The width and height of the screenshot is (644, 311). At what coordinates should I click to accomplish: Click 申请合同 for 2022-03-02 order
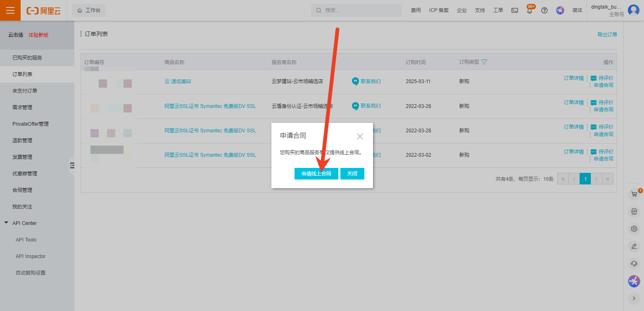604,159
